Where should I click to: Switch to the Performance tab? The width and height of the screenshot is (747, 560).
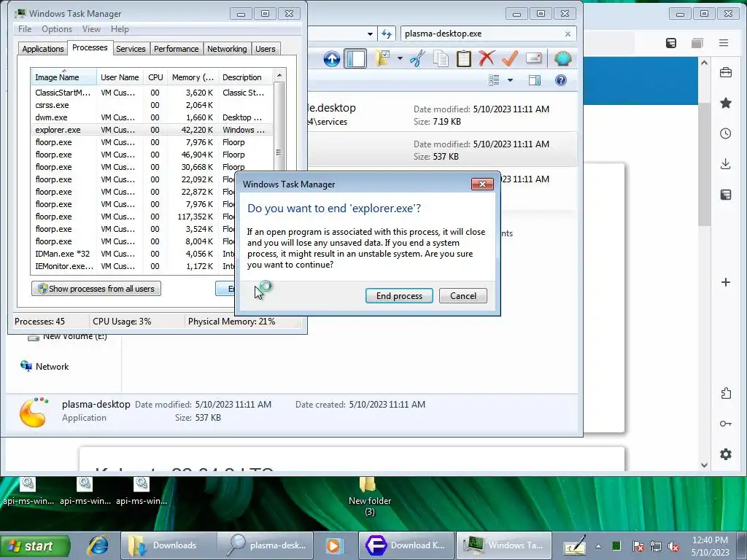pos(176,49)
